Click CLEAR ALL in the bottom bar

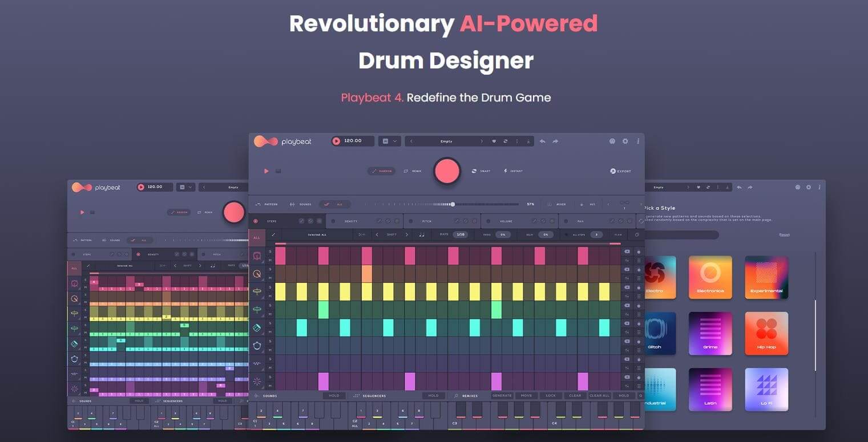[599, 395]
